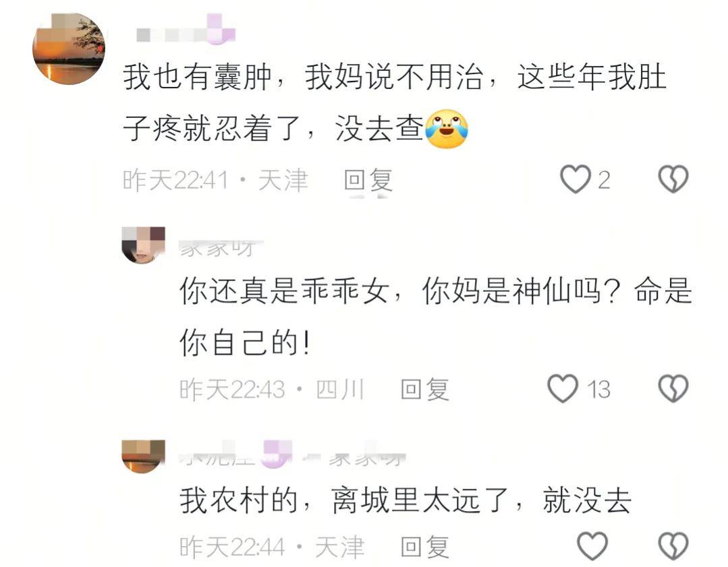Tap the 昨天22:43 · 四川 timestamp
The width and height of the screenshot is (728, 567).
[272, 389]
